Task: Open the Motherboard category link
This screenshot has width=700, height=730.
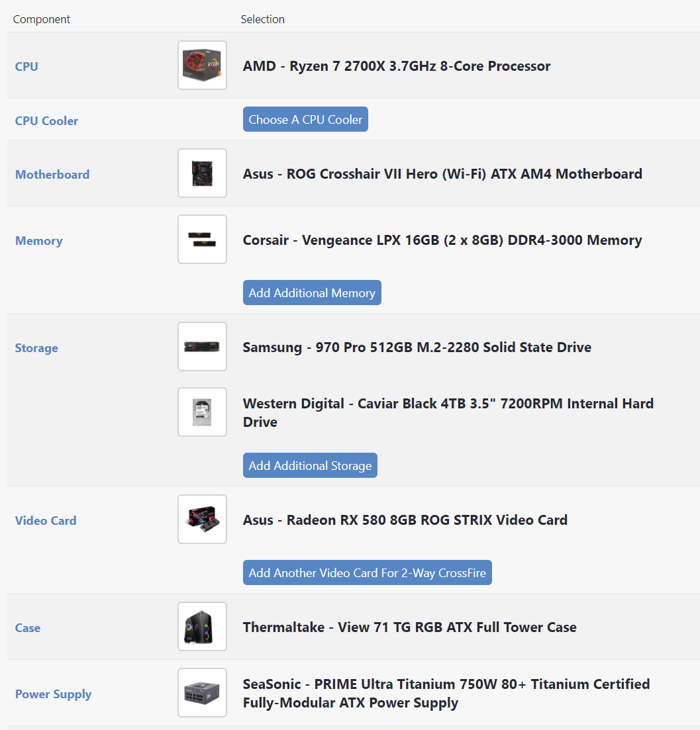Action: coord(52,175)
